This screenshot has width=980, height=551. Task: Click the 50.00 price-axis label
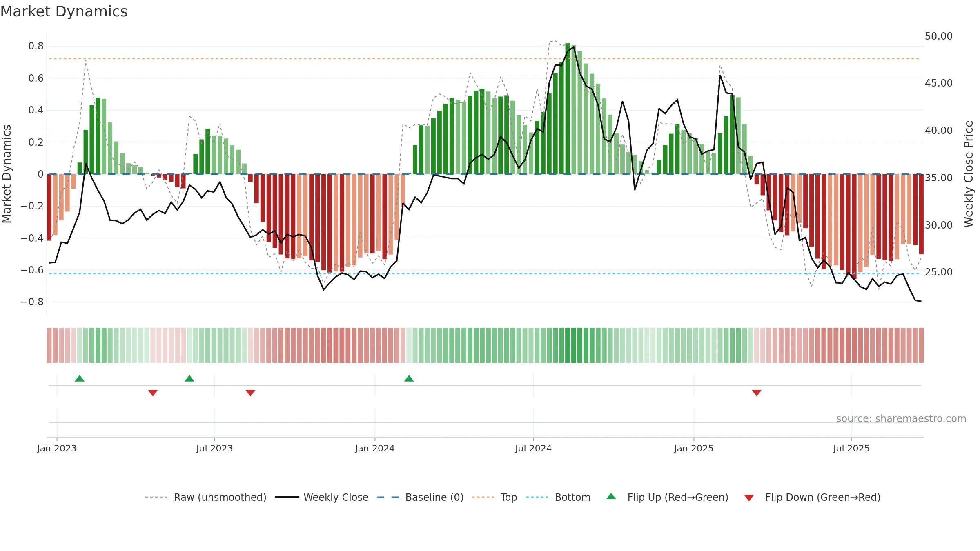[939, 36]
